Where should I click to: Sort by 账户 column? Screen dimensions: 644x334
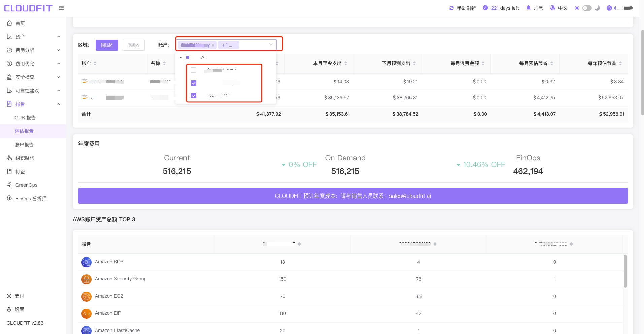(95, 63)
